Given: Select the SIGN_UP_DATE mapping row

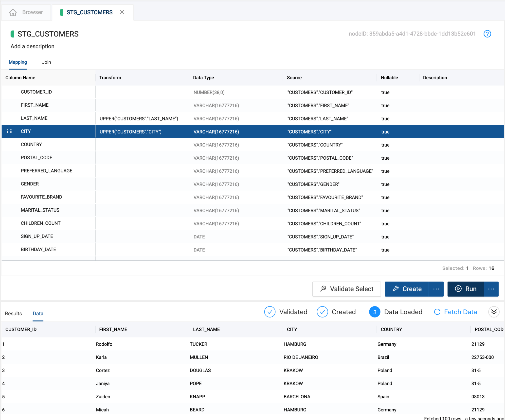Looking at the screenshot, I should tap(252, 236).
